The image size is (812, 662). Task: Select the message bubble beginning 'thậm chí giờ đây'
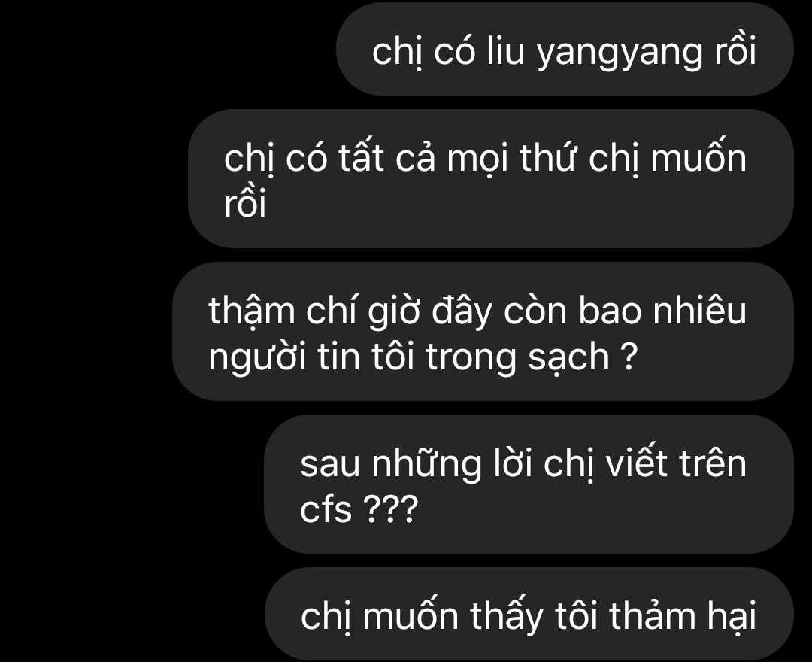(483, 332)
